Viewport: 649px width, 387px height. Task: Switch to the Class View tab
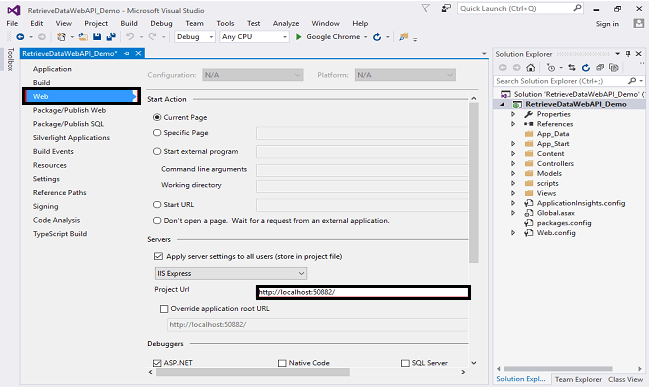click(625, 379)
